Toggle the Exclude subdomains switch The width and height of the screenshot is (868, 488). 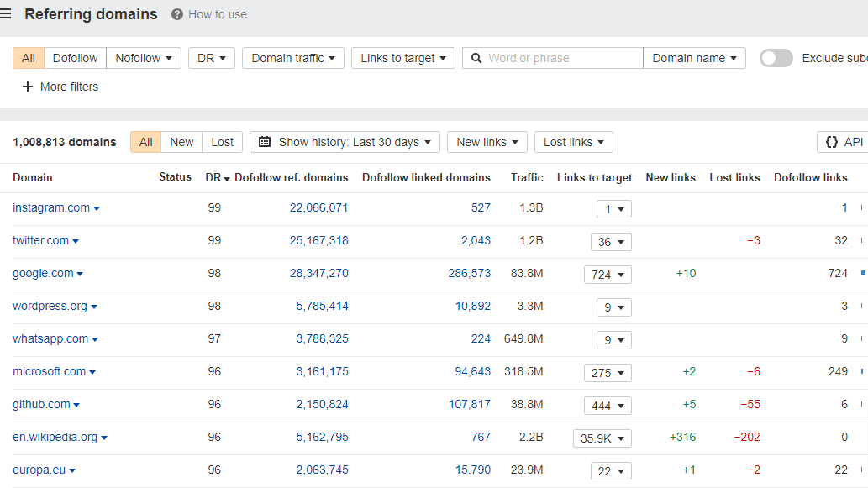click(776, 58)
